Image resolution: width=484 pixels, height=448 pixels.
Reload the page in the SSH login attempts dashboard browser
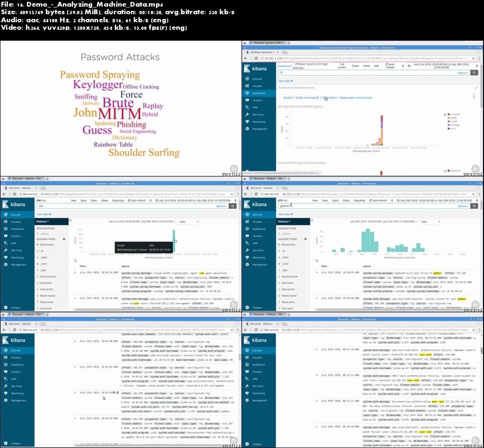(256, 58)
